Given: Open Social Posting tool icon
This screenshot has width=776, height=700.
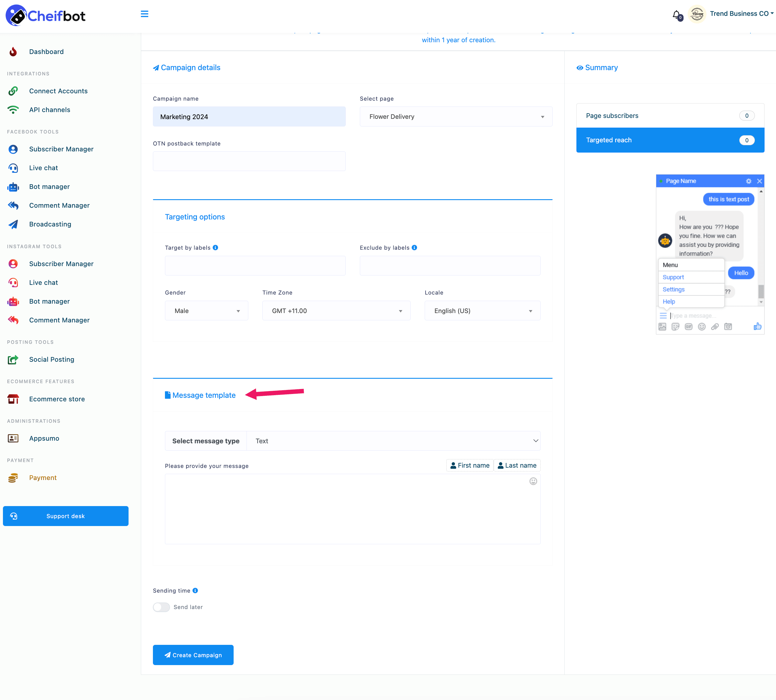Looking at the screenshot, I should click(14, 359).
